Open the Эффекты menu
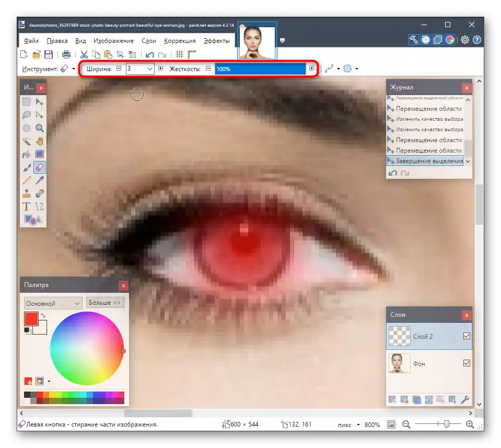The width and height of the screenshot is (501, 448). click(x=217, y=41)
